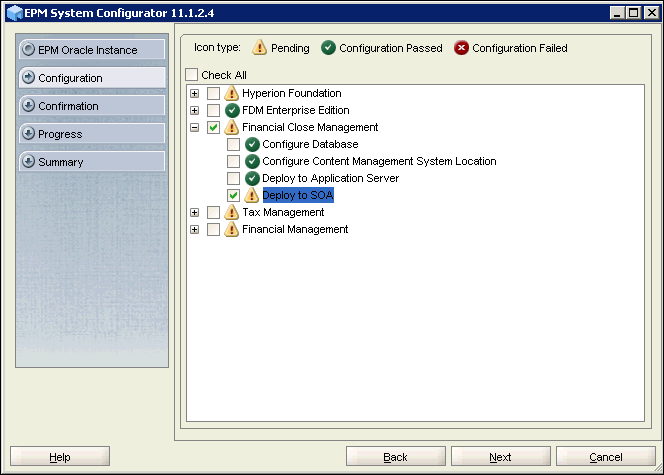This screenshot has height=475, width=664.
Task: Click the Tax Management pending icon
Action: pos(231,212)
